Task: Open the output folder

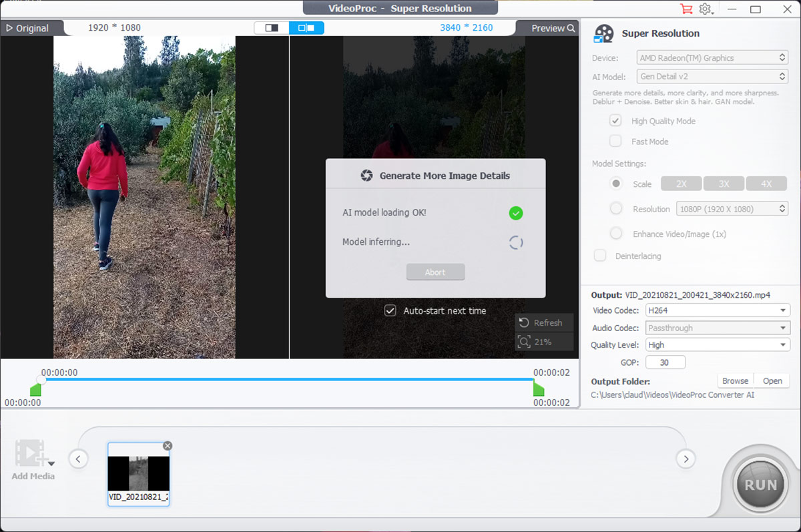Action: tap(772, 381)
